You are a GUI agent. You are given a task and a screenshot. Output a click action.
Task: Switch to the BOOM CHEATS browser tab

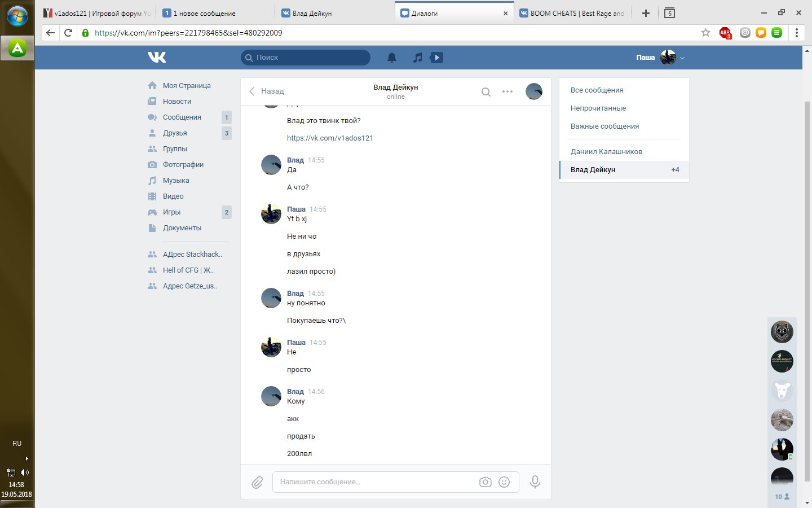573,13
